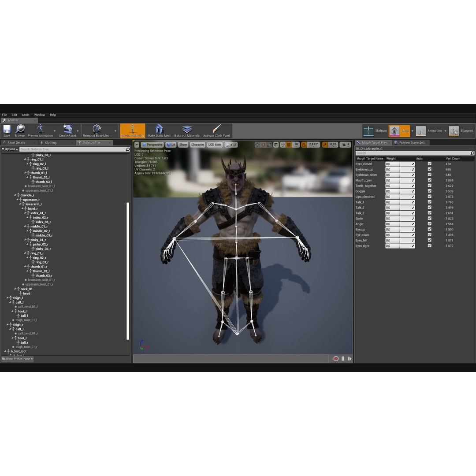Screen dimensions: 476x476
Task: Open viewport options dropdown arrow
Action: pyautogui.click(x=137, y=145)
